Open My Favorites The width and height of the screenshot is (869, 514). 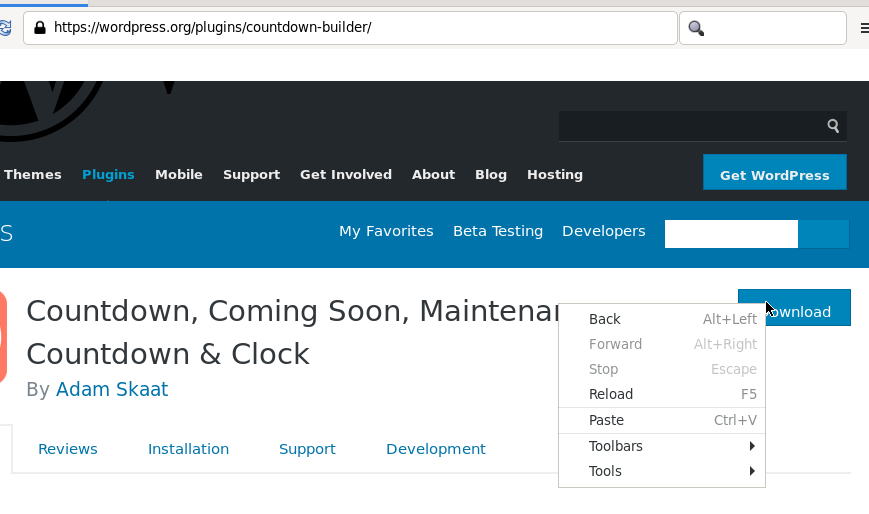[386, 231]
